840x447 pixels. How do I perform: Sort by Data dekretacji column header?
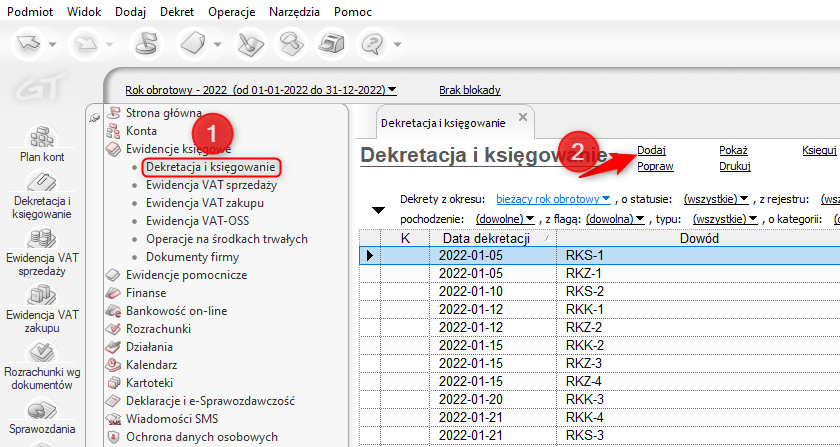(x=493, y=239)
